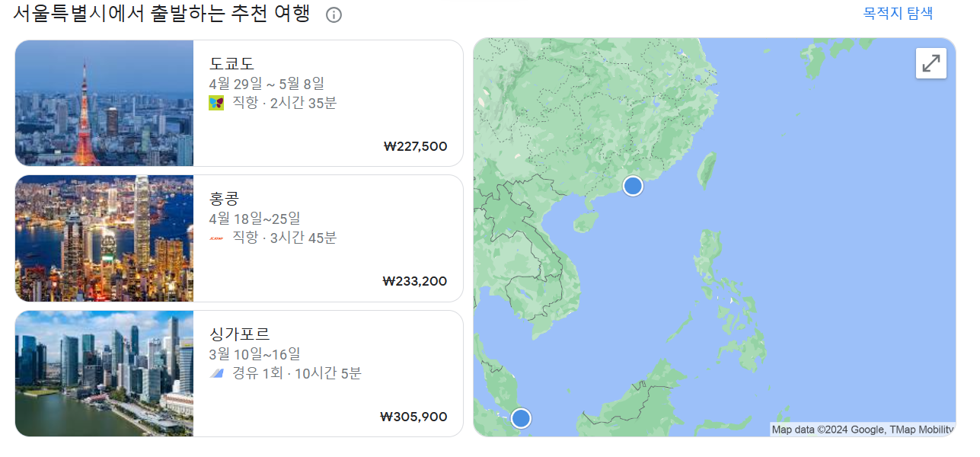The image size is (980, 457).
Task: Click the Tokyo skyline photo
Action: coord(104,103)
